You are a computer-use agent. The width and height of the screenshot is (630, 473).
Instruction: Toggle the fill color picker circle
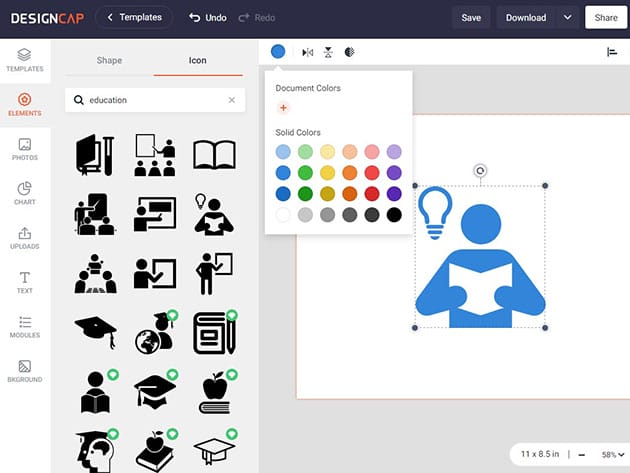[x=278, y=52]
